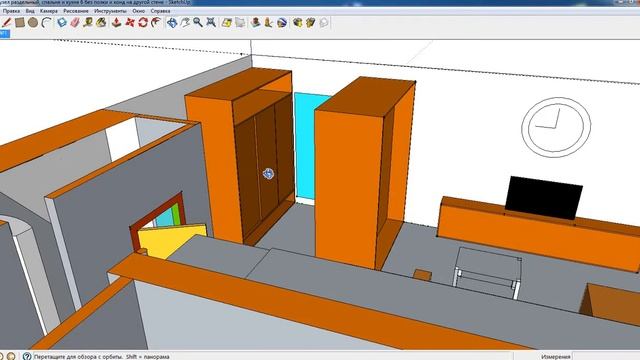This screenshot has height=360, width=640.
Task: Click the status hint text about orbit
Action: pyautogui.click(x=101, y=356)
